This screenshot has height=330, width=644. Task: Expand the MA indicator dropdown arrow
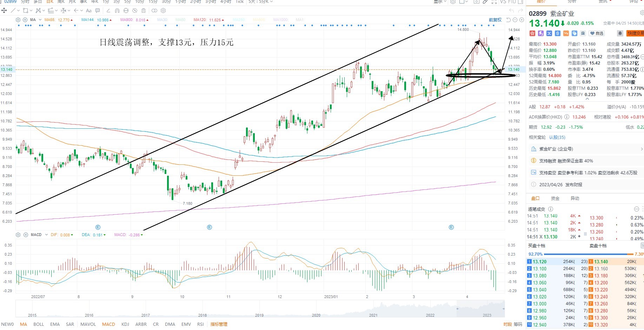point(40,20)
